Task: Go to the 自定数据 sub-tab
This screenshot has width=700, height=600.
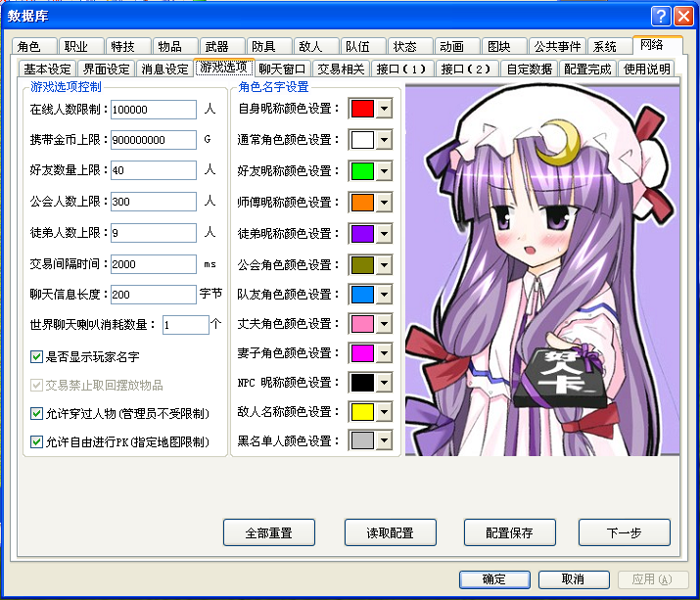Action: pos(530,69)
